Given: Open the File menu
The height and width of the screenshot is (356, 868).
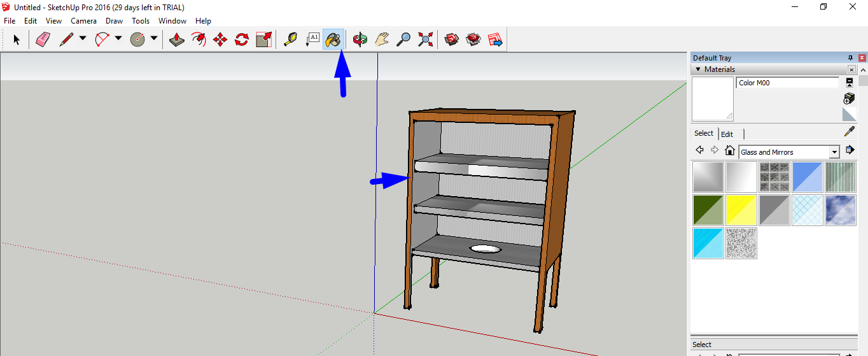Looking at the screenshot, I should point(10,21).
